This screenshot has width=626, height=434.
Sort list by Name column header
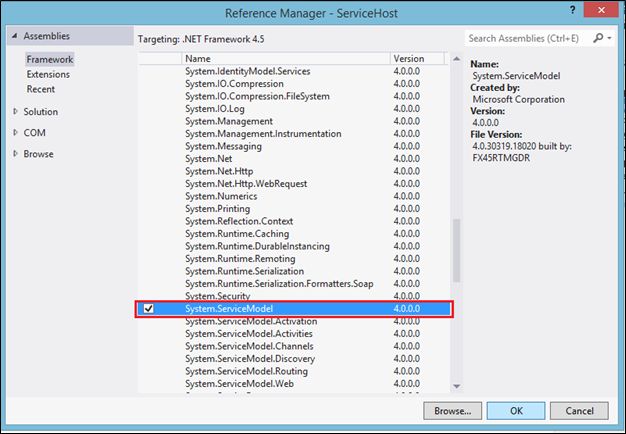(x=197, y=59)
